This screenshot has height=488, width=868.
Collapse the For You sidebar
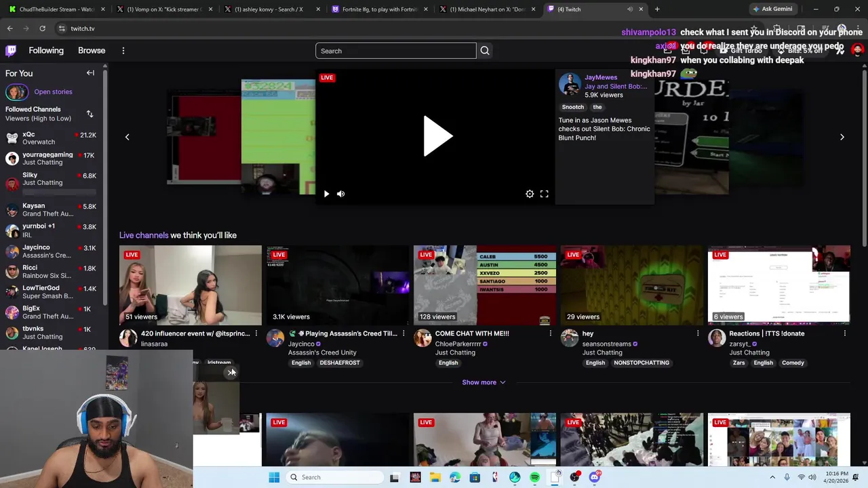(x=90, y=73)
